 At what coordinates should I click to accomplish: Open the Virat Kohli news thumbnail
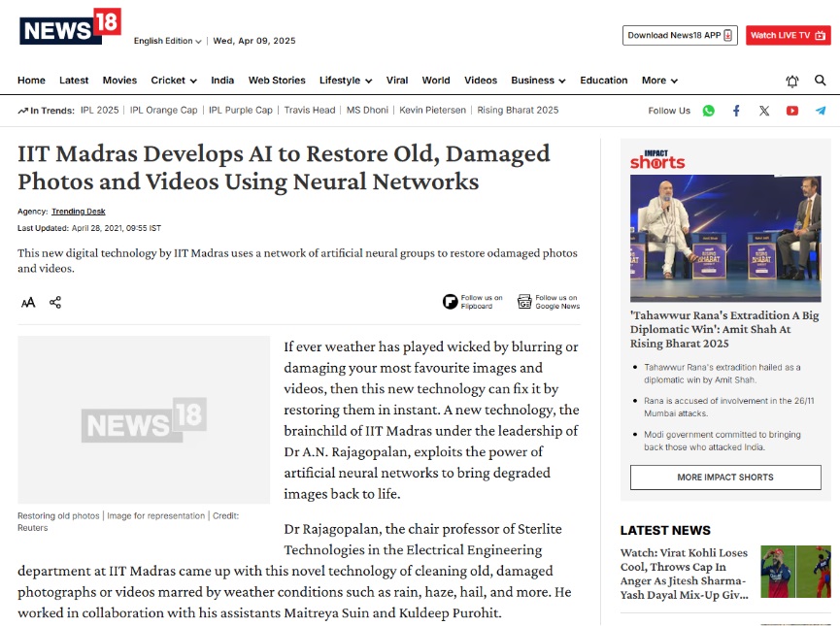pyautogui.click(x=795, y=572)
